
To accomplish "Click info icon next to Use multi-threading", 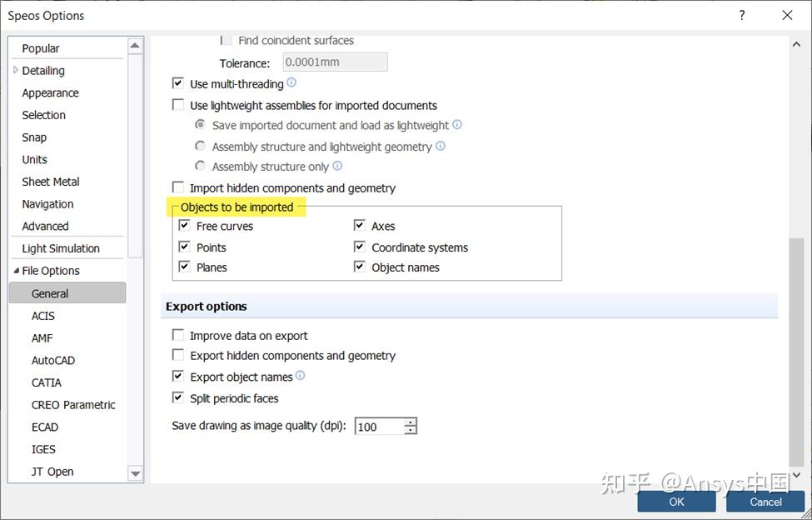I will click(291, 83).
